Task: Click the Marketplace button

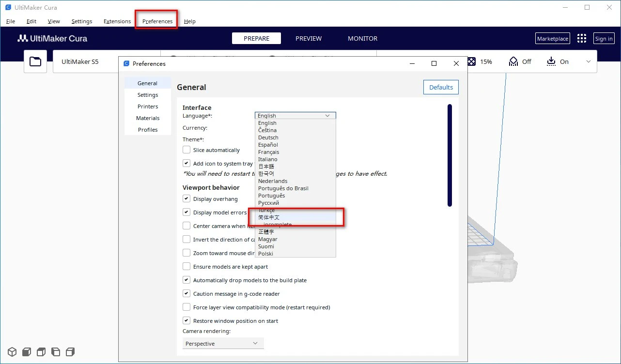Action: pyautogui.click(x=553, y=39)
